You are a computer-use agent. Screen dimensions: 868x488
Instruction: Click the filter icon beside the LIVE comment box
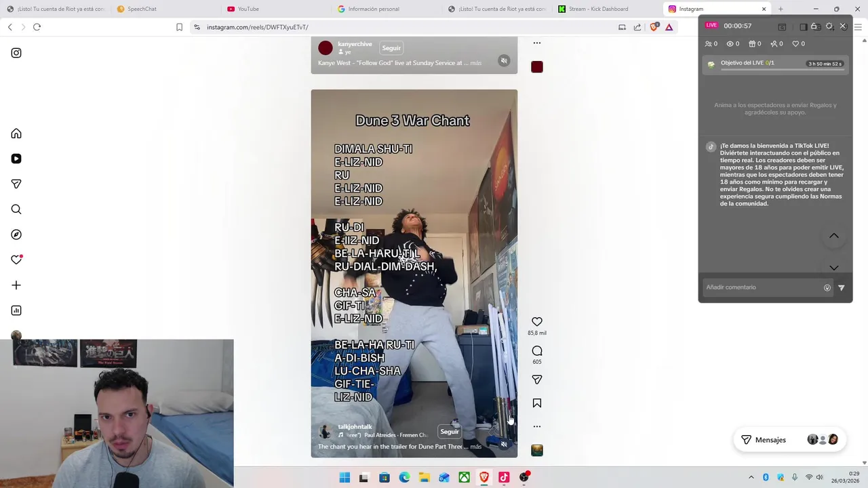(x=842, y=287)
